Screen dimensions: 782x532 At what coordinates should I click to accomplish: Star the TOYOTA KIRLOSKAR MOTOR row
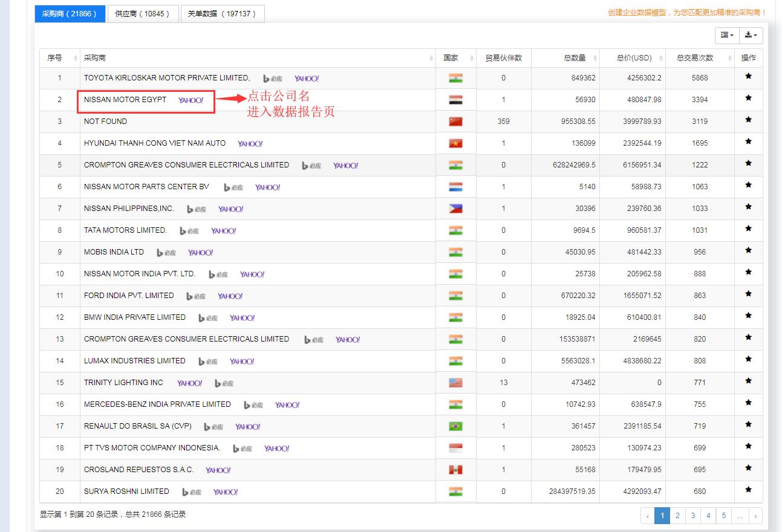coord(748,76)
